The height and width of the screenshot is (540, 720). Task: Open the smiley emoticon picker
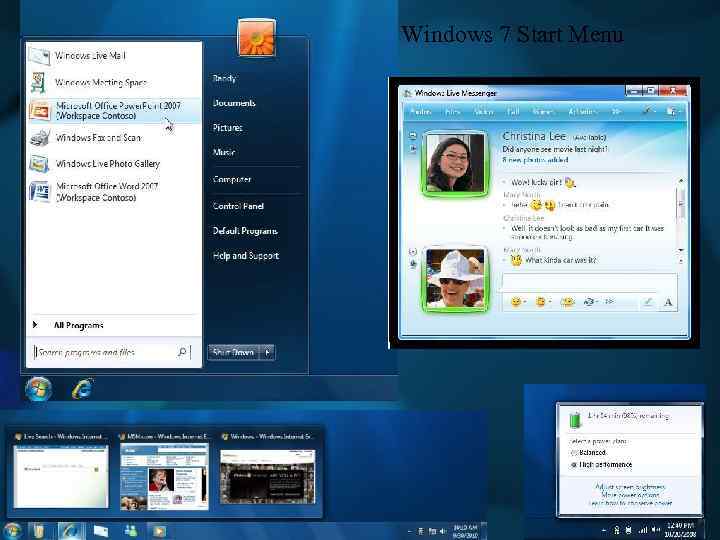point(517,302)
